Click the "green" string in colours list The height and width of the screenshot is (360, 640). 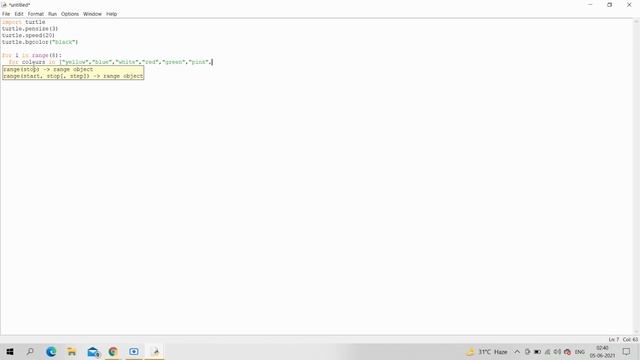click(x=174, y=62)
